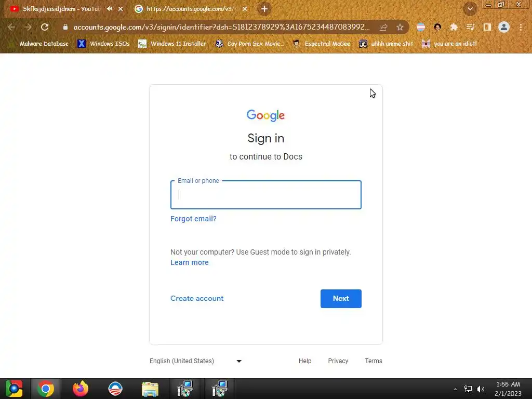Viewport: 532px width, 399px height.
Task: Reload the page with the refresh icon
Action: [x=45, y=27]
